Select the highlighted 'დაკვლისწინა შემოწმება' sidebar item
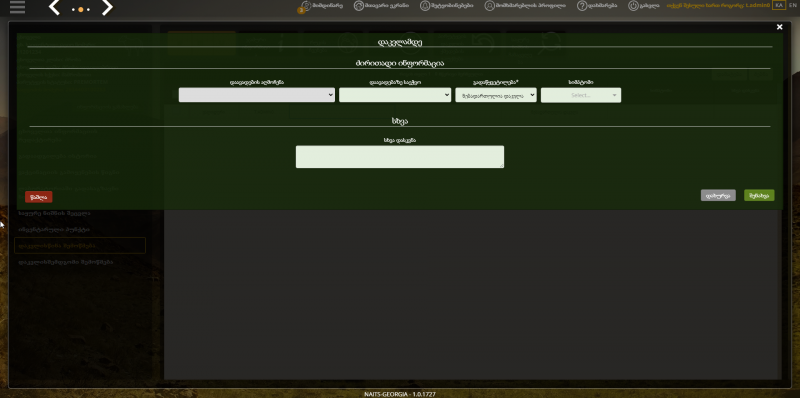800x398 pixels. [x=80, y=245]
